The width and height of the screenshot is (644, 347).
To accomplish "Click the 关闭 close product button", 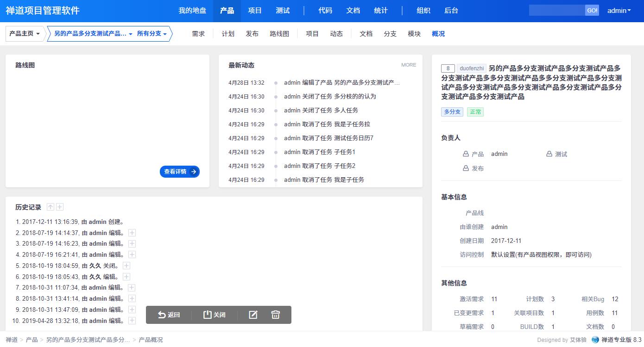I will click(215, 315).
